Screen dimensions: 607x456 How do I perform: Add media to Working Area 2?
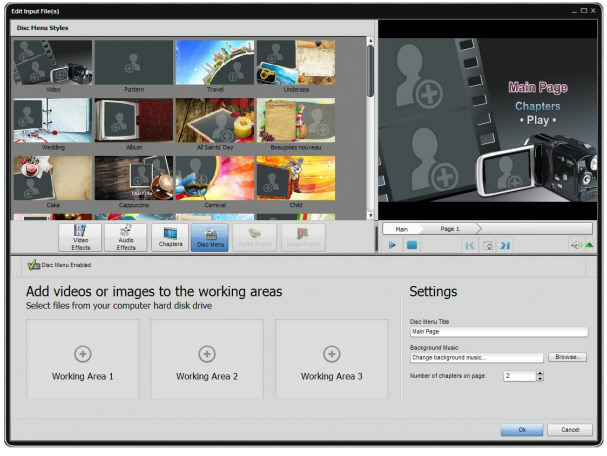tap(207, 360)
